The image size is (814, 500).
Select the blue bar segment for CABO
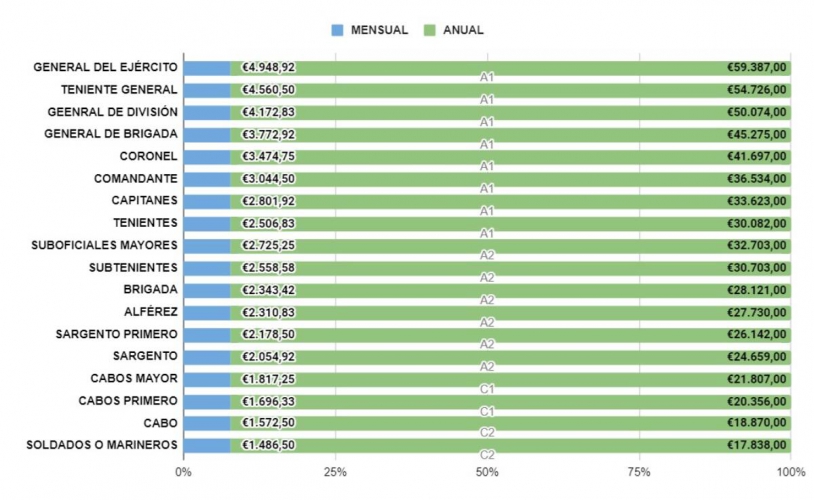coord(207,423)
